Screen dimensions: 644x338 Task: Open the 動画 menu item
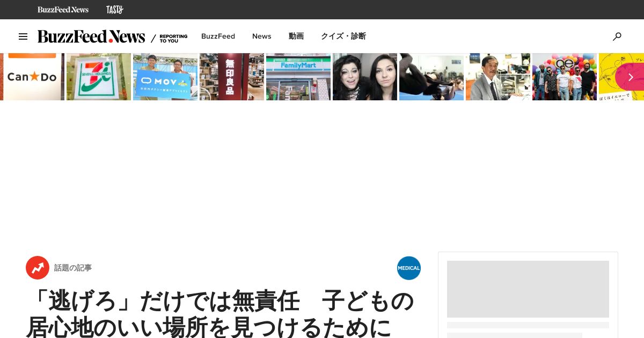[x=296, y=36]
